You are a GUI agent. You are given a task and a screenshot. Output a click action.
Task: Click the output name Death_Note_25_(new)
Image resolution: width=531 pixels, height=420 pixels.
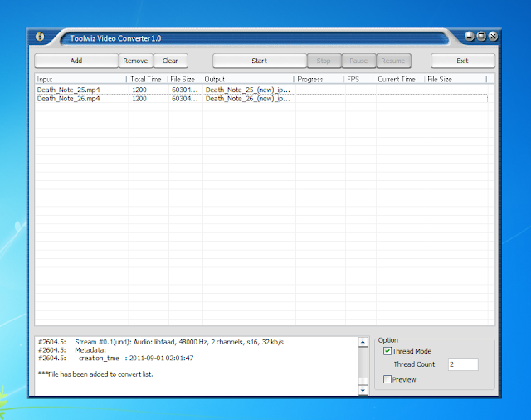[248, 90]
